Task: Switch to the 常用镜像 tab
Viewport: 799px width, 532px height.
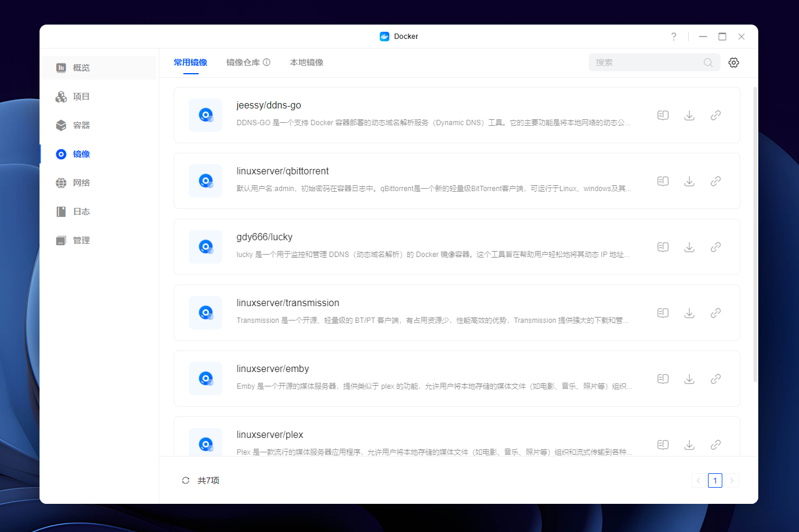Action: [x=190, y=62]
